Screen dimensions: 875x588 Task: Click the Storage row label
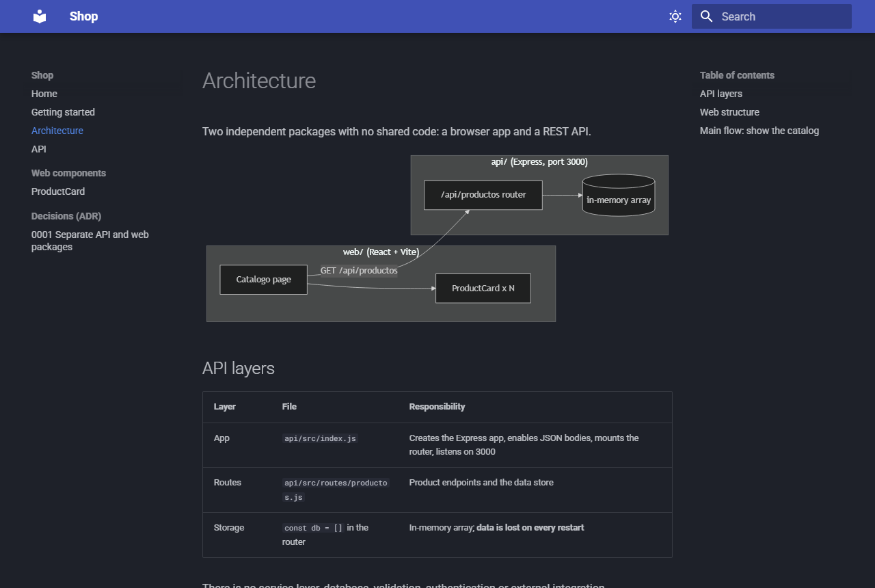(229, 528)
